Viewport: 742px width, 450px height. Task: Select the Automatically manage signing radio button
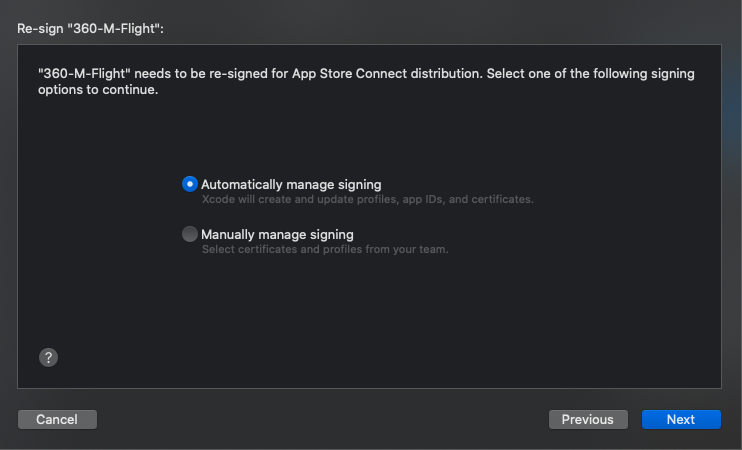(x=190, y=184)
